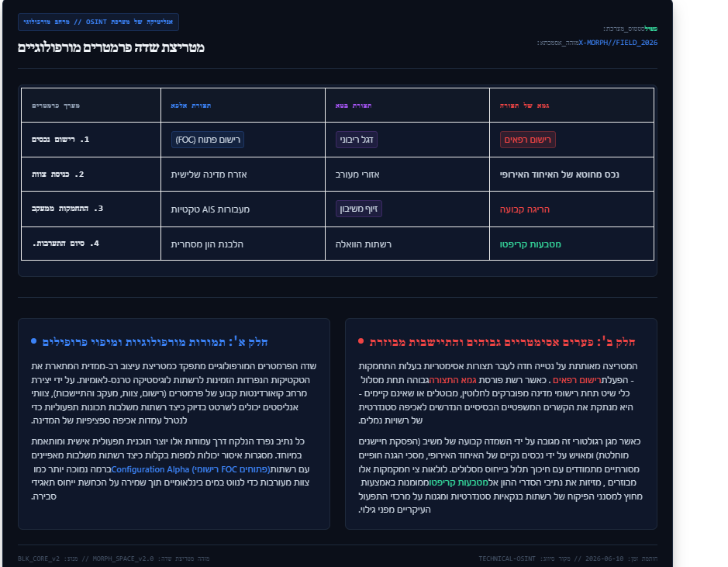
Task: Select the OSINT analytics tag at top left
Action: tap(98, 22)
